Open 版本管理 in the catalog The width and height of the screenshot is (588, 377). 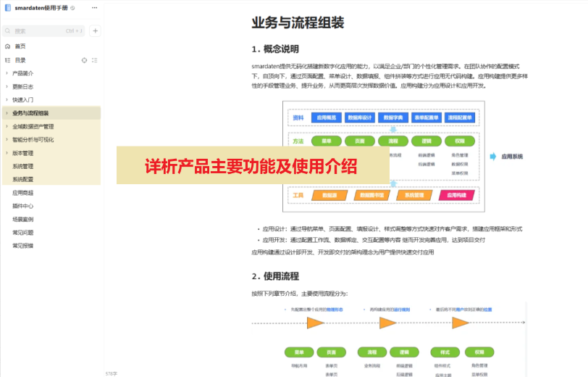click(x=23, y=153)
